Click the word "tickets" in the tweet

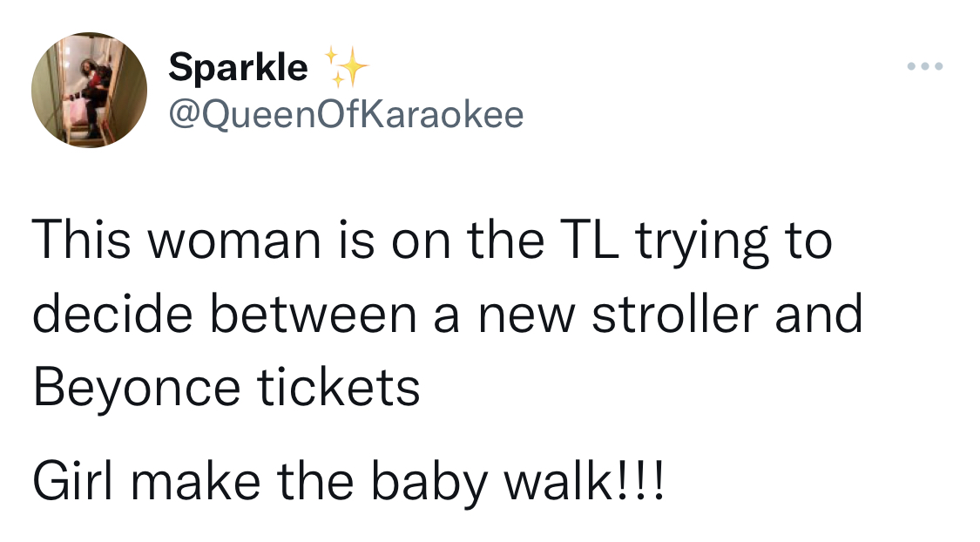tap(339, 388)
